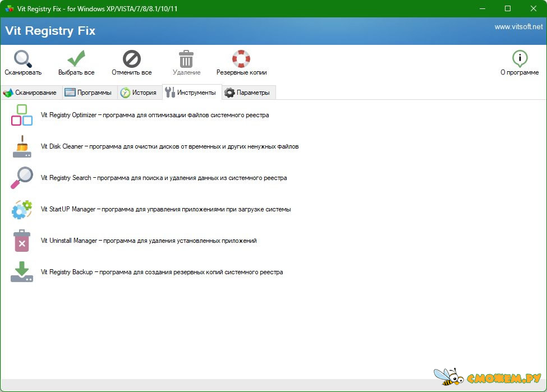547x392 pixels.
Task: Minimize the Vit Registry Fix window
Action: 482,9
